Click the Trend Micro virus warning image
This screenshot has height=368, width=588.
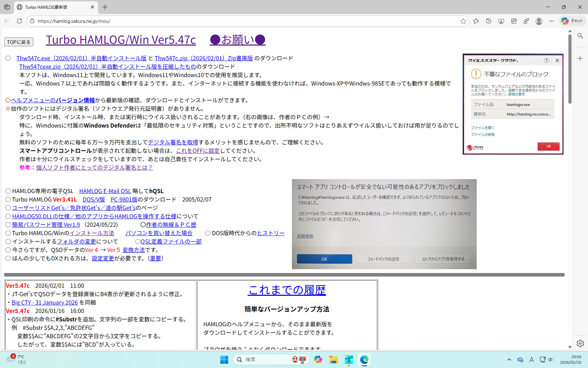[513, 104]
